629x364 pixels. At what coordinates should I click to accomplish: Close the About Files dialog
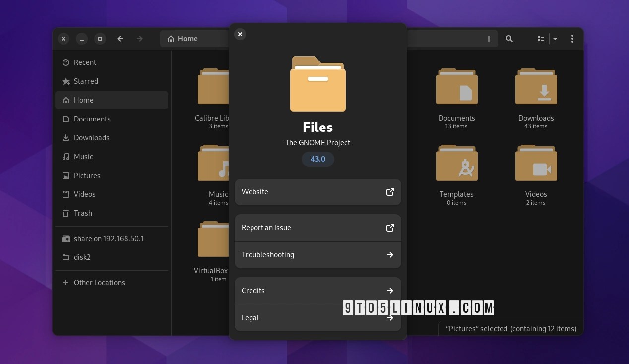tap(240, 34)
